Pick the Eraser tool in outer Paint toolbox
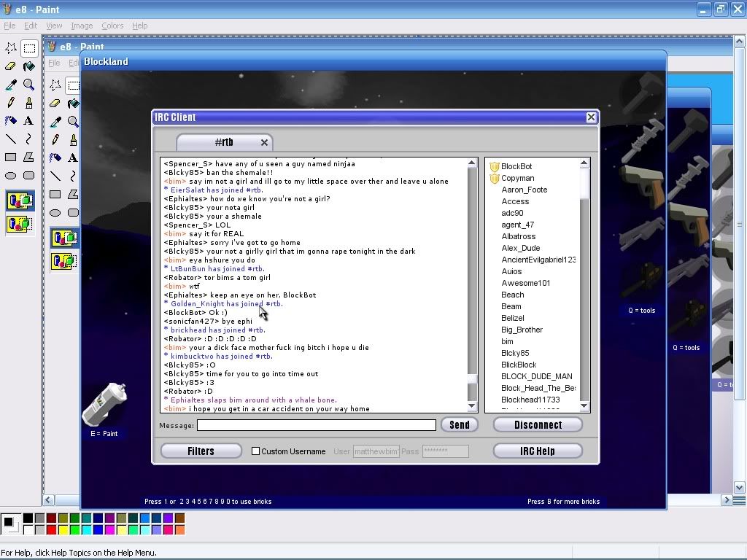This screenshot has height=560, width=747. [10, 66]
